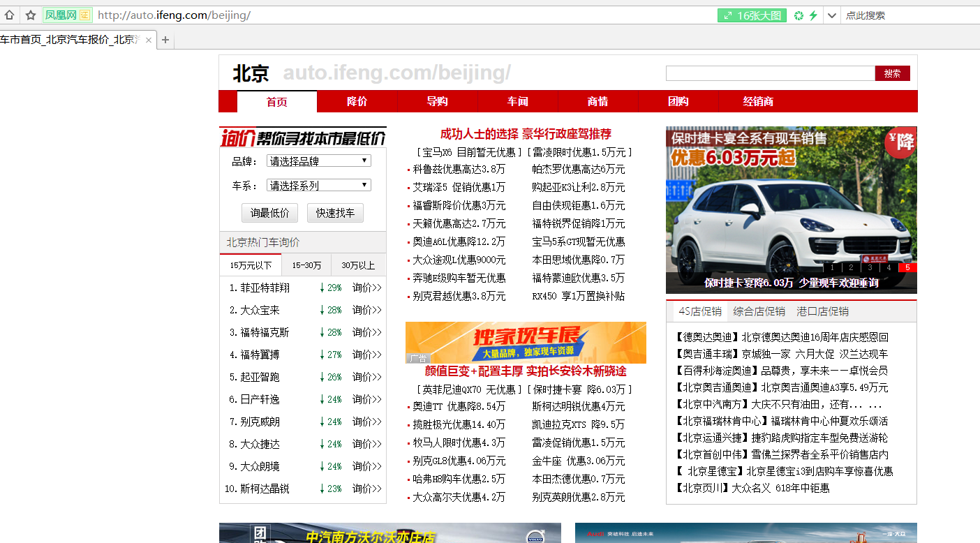Click the green refresh icon in address bar
The width and height of the screenshot is (980, 543).
[799, 15]
